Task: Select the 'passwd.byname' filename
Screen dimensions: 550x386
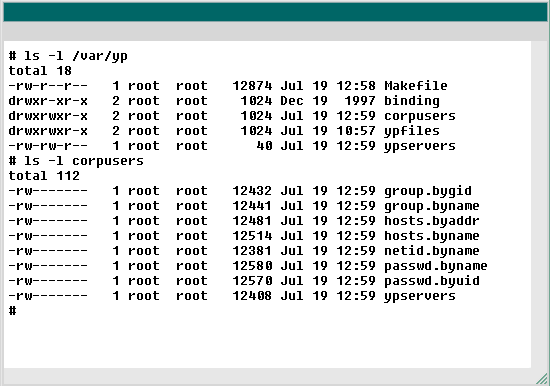Action: click(435, 266)
